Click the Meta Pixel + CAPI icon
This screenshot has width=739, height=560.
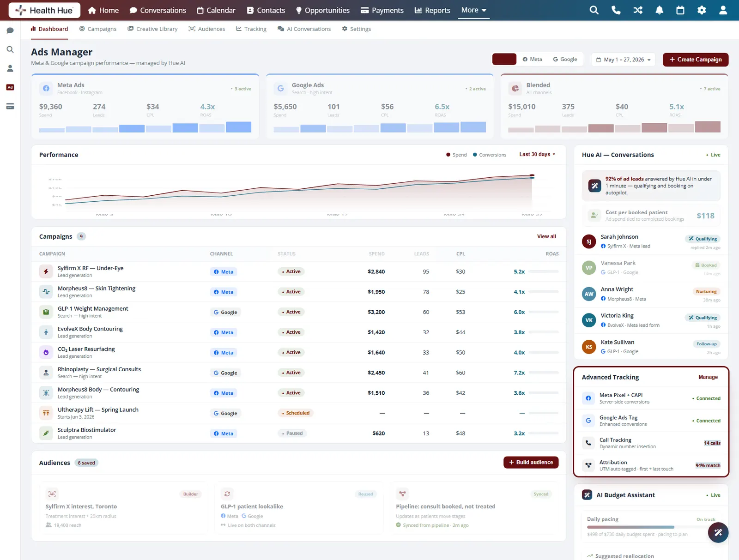588,398
